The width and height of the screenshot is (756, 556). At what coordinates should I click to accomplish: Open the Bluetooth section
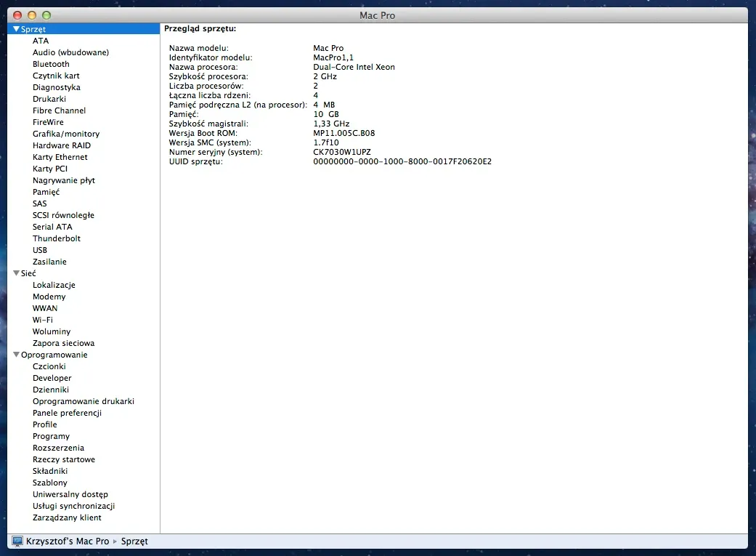[x=51, y=64]
